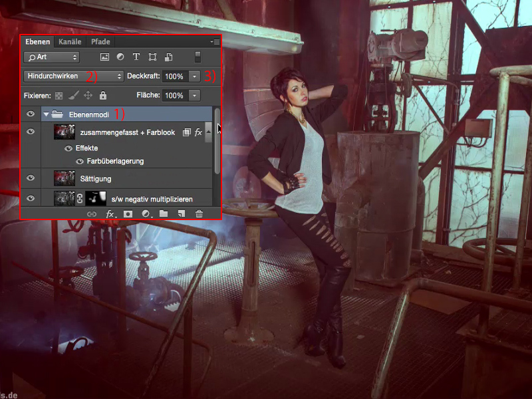Screen dimensions: 532x399
Task: Click smart filter badge on zusammengefasst layer
Action: (x=187, y=132)
